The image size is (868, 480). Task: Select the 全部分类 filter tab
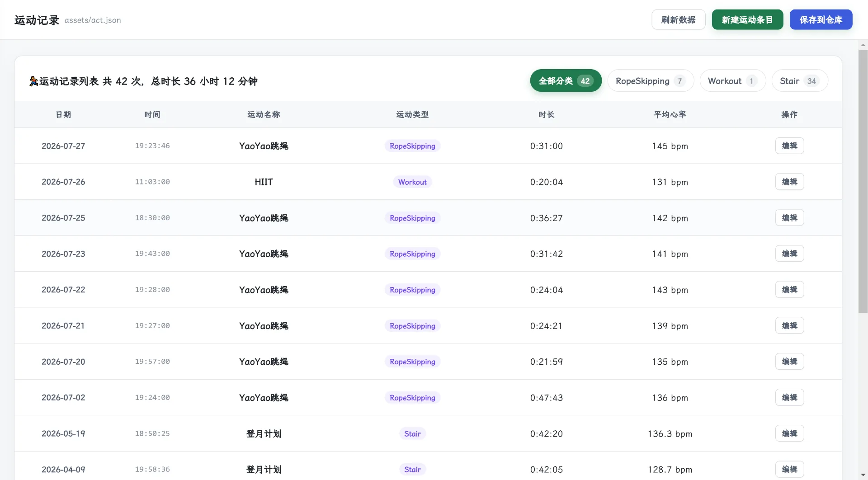(566, 81)
